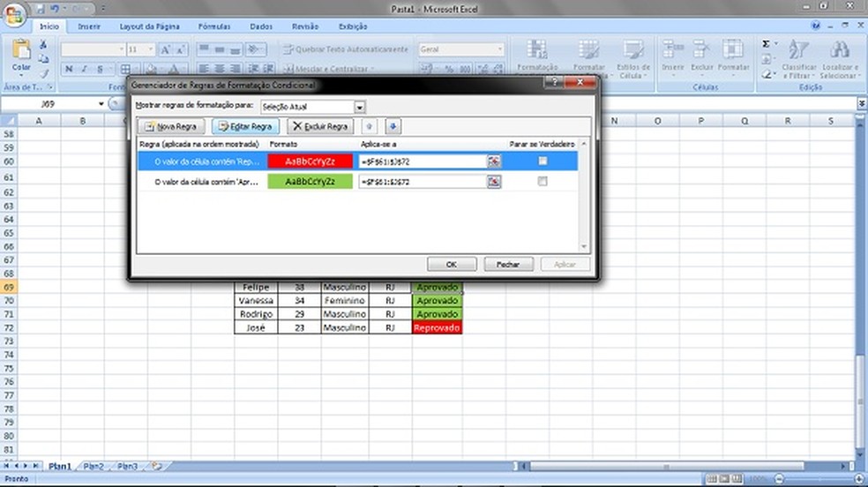Click Formatação Condicional ribbon icon
The height and width of the screenshot is (487, 868).
(x=536, y=49)
